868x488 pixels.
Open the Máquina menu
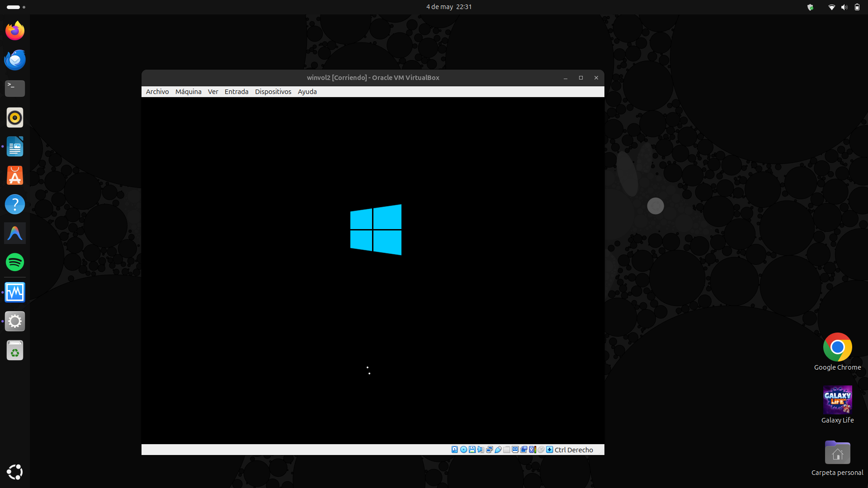[x=189, y=92]
